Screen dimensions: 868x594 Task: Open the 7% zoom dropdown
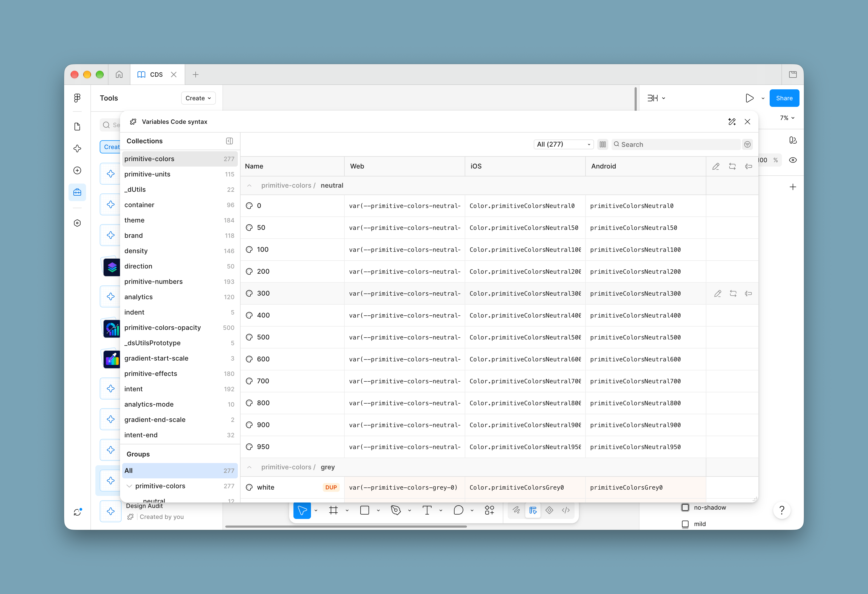click(x=787, y=118)
